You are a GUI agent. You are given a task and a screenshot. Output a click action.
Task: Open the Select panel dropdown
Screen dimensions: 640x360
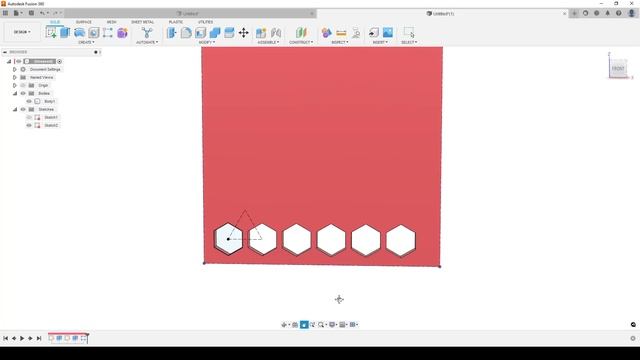click(x=409, y=42)
